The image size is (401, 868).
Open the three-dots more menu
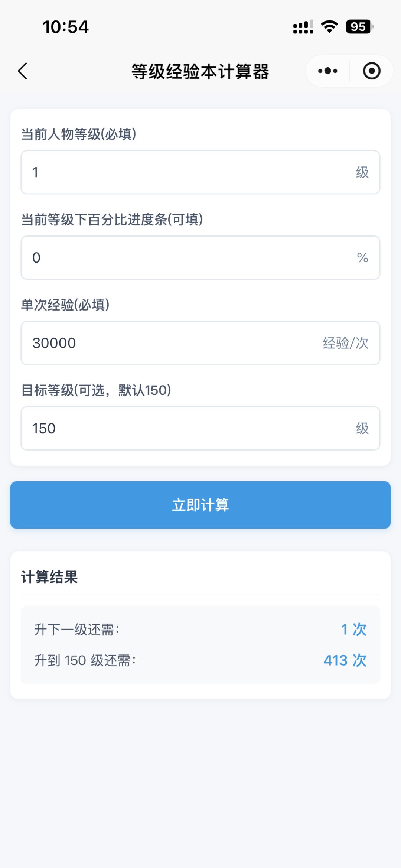[327, 71]
